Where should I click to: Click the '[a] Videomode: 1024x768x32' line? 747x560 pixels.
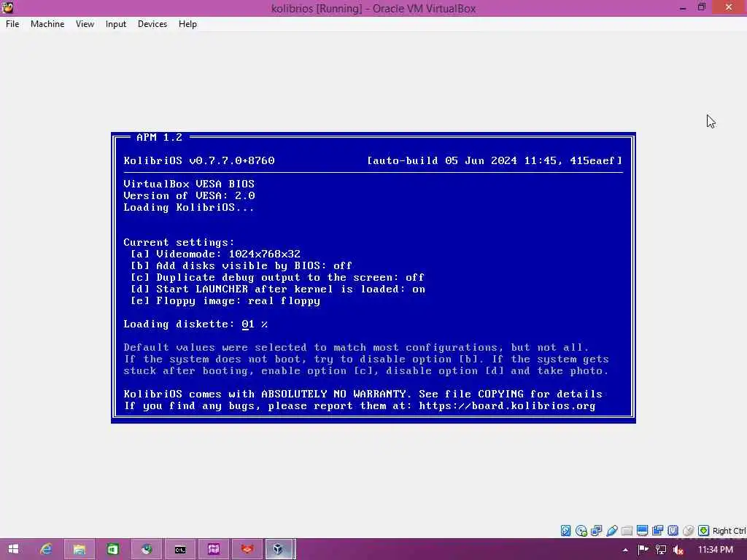215,254
